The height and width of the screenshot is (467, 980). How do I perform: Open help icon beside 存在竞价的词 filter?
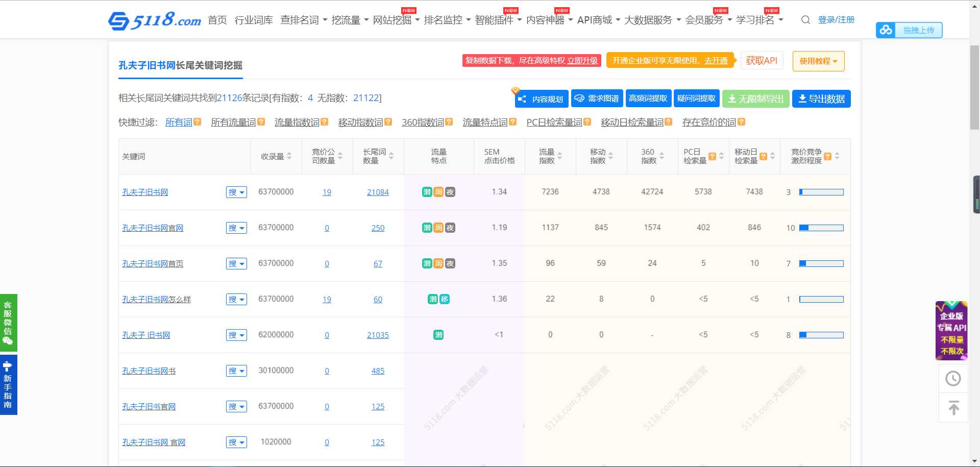[742, 122]
